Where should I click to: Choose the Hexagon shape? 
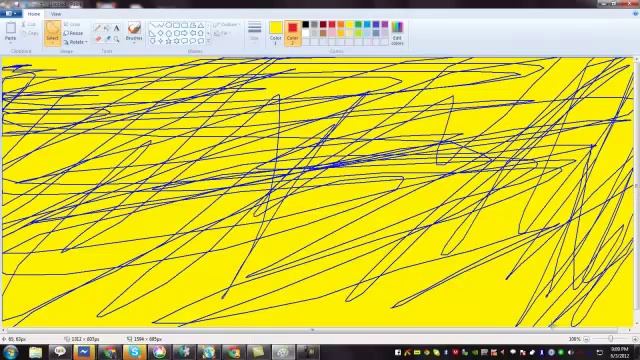[176, 33]
